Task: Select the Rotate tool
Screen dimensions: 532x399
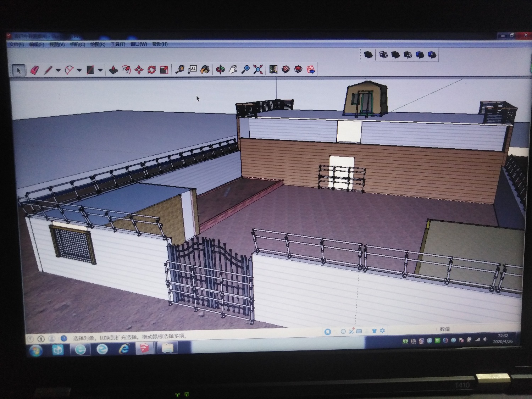Action: 152,70
